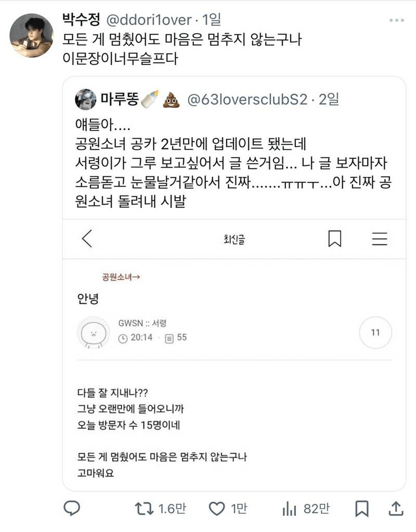Open the @ddori1over profile handle

148,21
